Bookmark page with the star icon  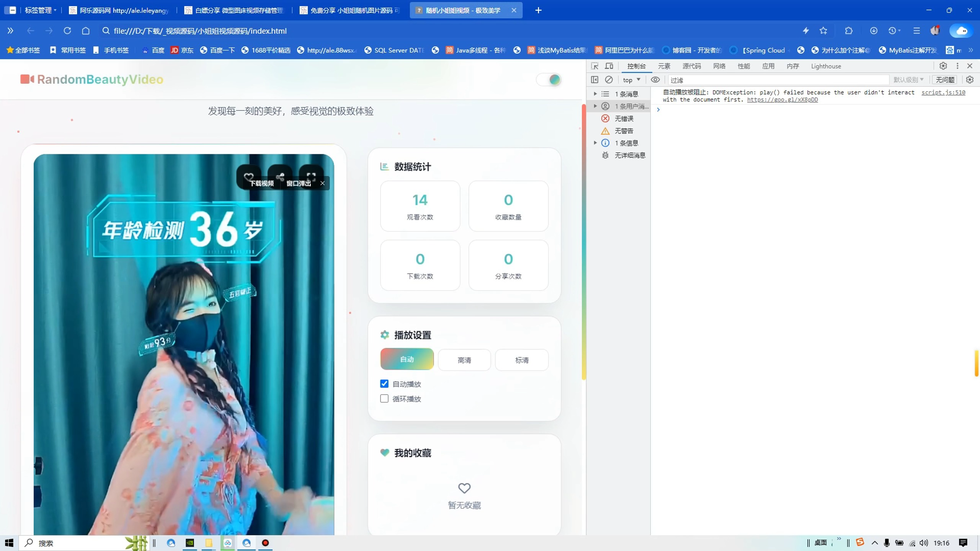[x=823, y=31]
